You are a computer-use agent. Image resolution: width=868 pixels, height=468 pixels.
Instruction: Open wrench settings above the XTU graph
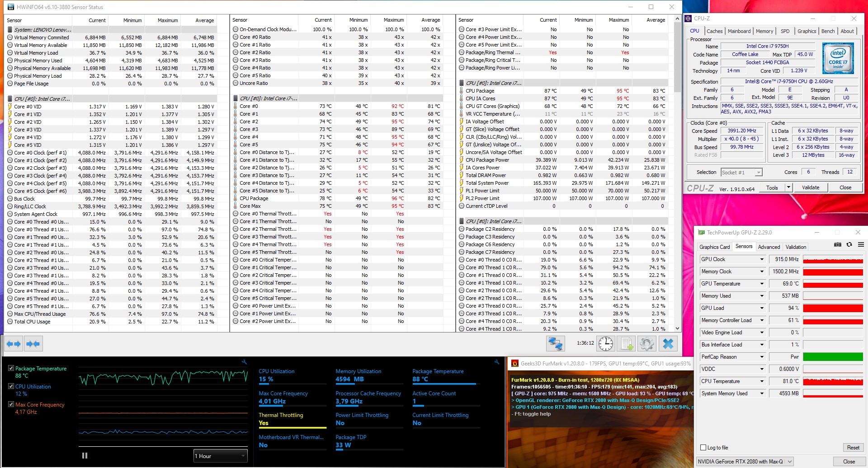coord(244,362)
